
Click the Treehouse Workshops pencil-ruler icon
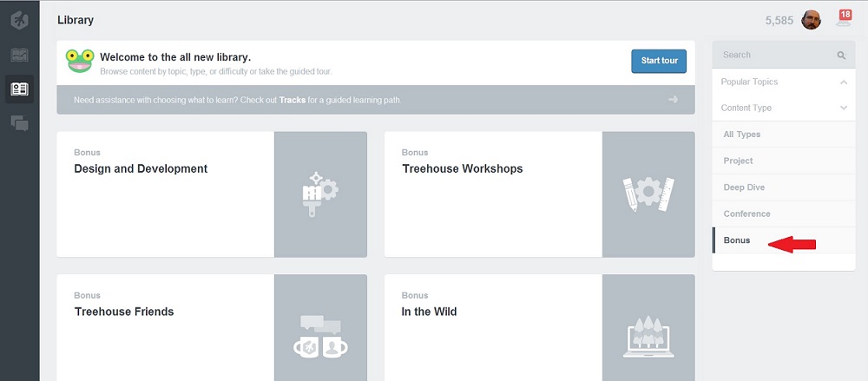(648, 194)
